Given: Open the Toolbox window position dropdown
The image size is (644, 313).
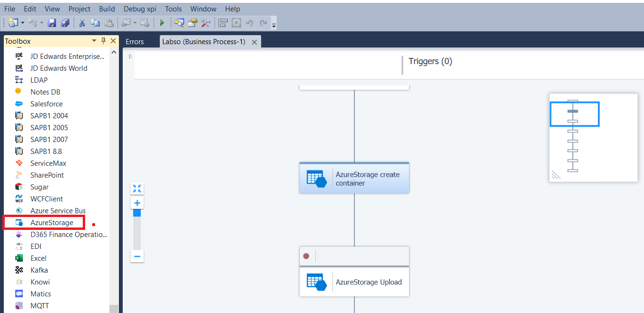Looking at the screenshot, I should coord(94,41).
